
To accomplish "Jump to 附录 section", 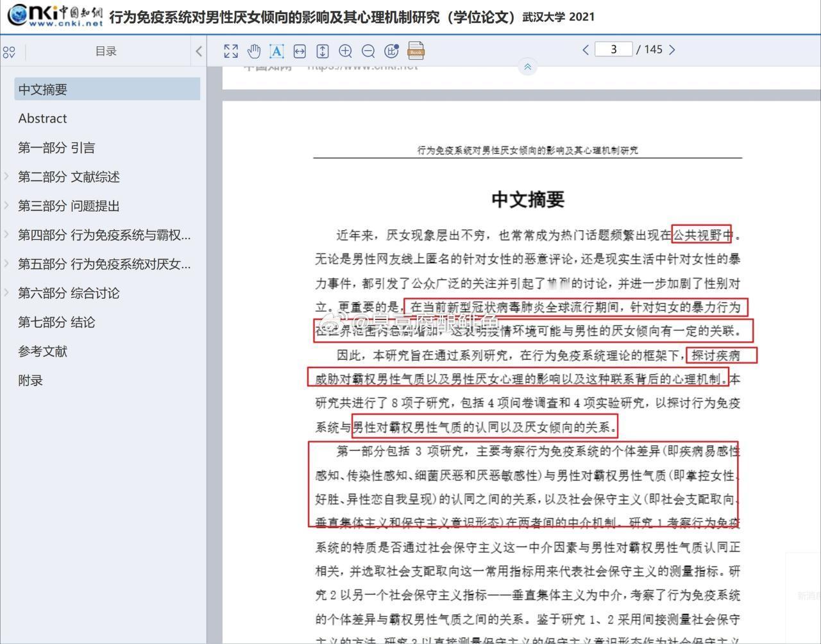I will pyautogui.click(x=30, y=380).
